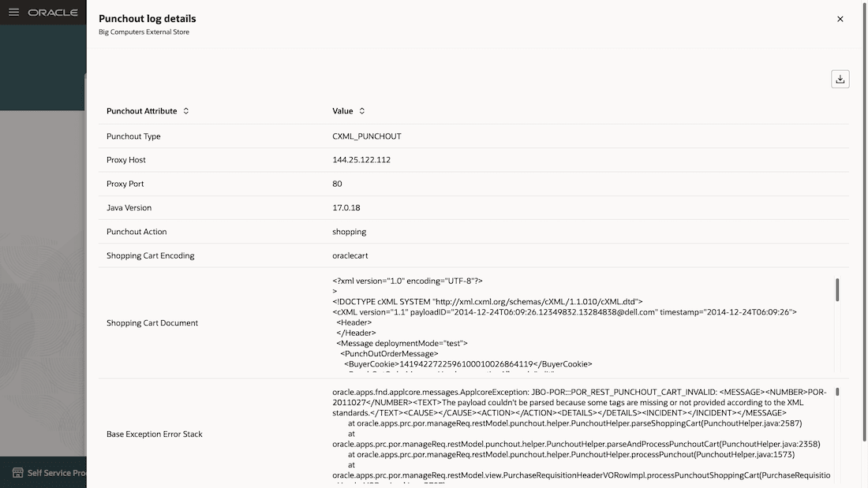
Task: Download the punchout log details
Action: (840, 79)
